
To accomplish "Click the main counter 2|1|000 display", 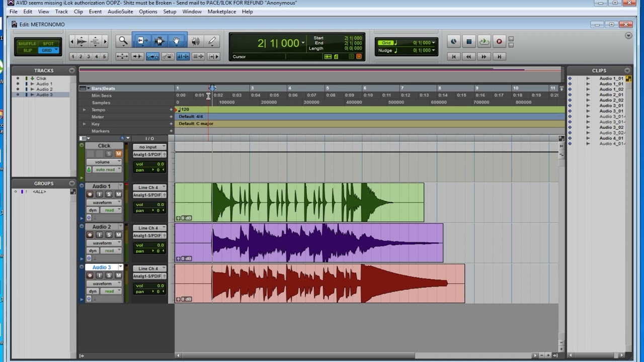I will [278, 43].
